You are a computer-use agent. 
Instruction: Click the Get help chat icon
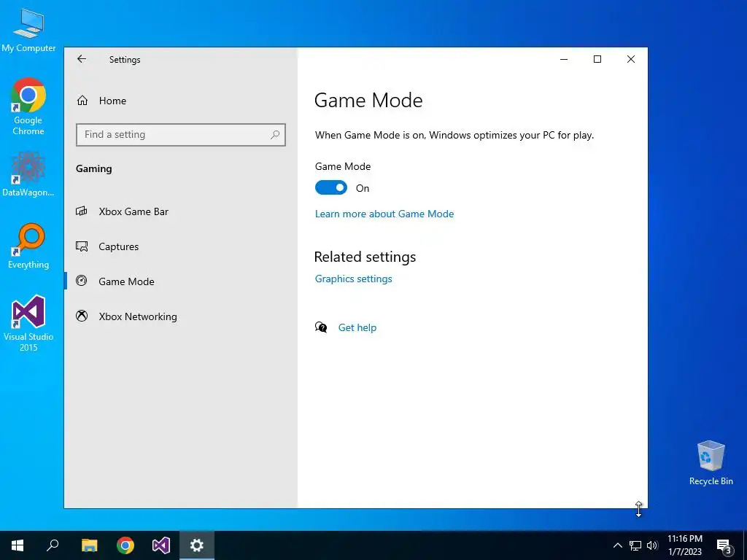pos(321,327)
